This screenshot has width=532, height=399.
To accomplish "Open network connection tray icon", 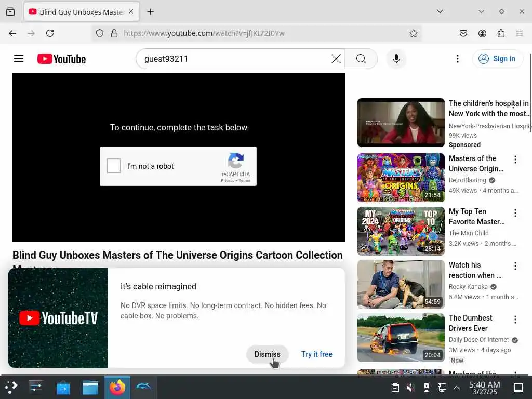I will pos(442,388).
